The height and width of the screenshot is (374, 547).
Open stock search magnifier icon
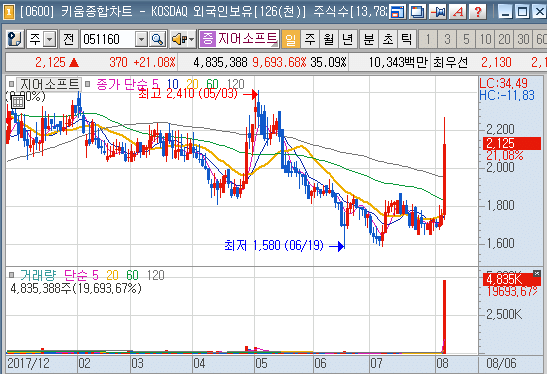[157, 39]
